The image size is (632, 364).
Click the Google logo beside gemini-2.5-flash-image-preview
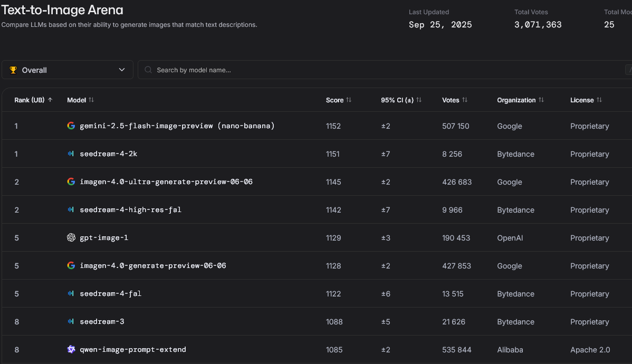(x=71, y=126)
